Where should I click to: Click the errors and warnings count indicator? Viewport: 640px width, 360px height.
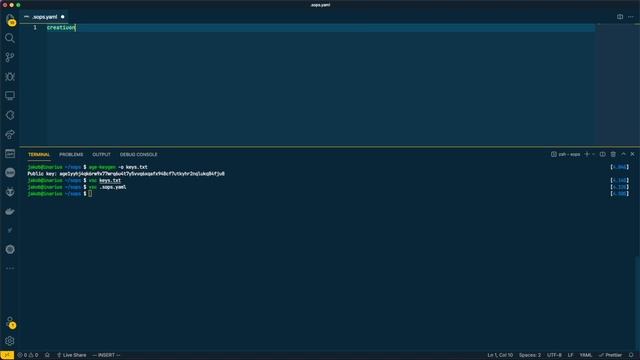pyautogui.click(x=28, y=355)
